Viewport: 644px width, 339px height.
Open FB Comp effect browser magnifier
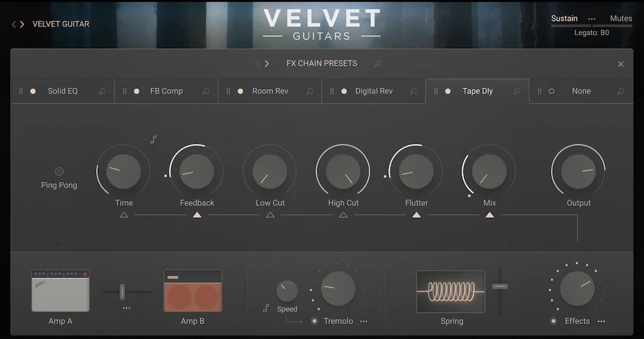click(x=206, y=91)
